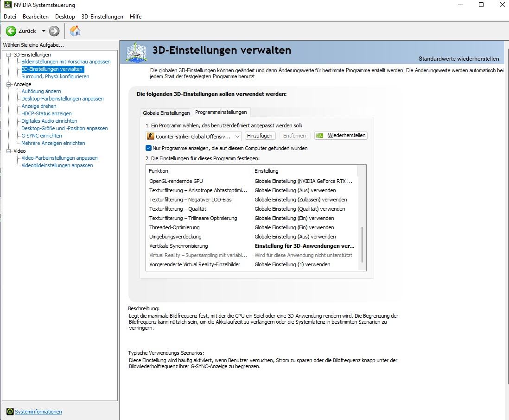Screen dimensions: 509x420
Task: Open Surround, PhysX konfigurieren
Action: (55, 76)
